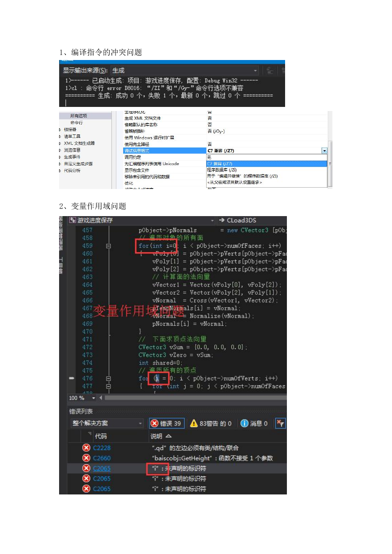Toggle the 83警告 的 0 filter

pos(211,423)
